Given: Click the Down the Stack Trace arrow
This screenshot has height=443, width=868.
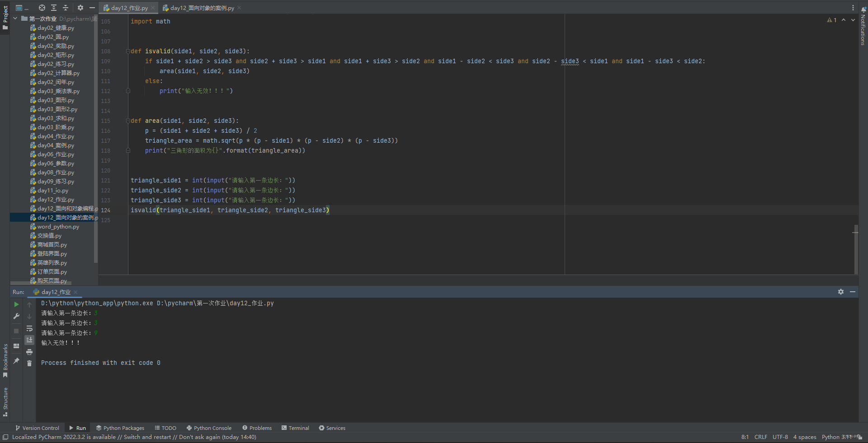Looking at the screenshot, I should 29,317.
